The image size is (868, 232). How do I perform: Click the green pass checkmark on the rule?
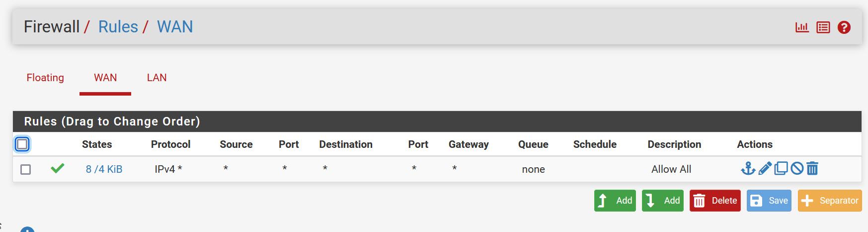58,169
